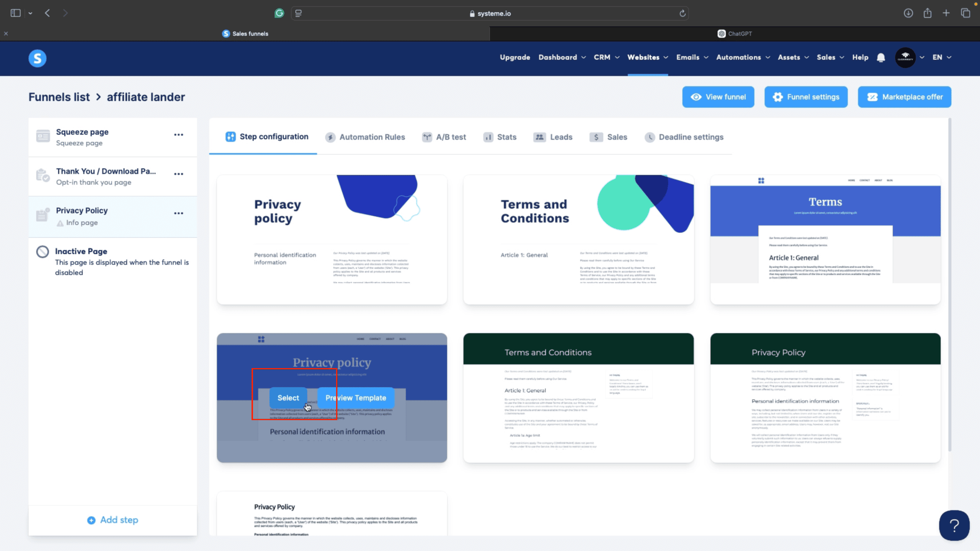980x551 pixels.
Task: Select the Squeeze page step
Action: (113, 137)
